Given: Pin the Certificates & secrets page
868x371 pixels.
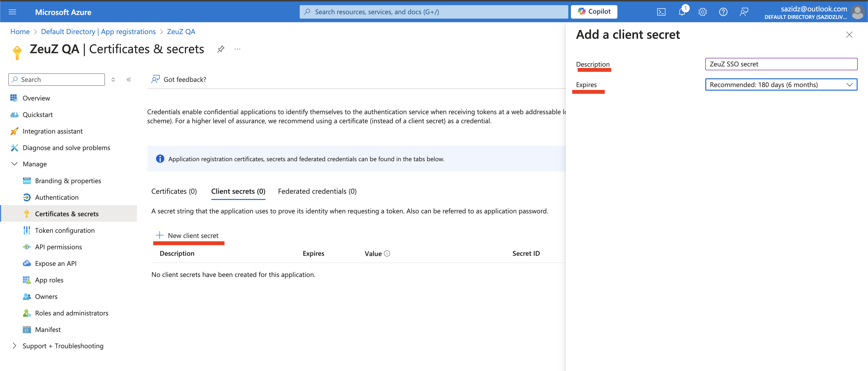Looking at the screenshot, I should click(x=221, y=49).
